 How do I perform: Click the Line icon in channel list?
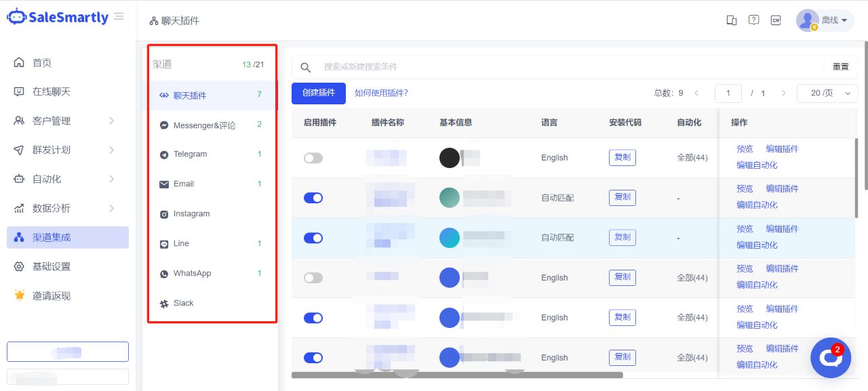[164, 244]
